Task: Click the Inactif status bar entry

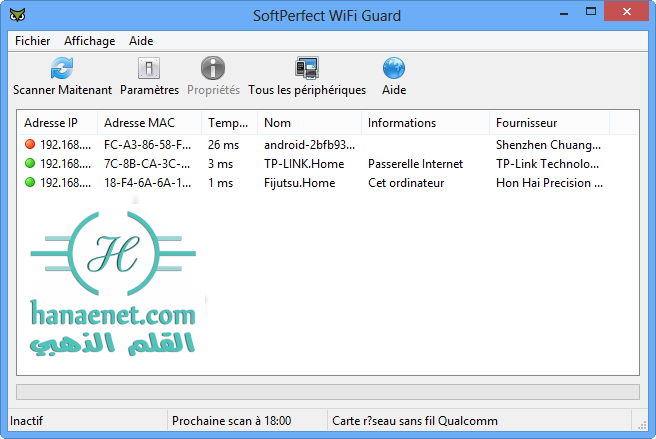Action: click(26, 421)
